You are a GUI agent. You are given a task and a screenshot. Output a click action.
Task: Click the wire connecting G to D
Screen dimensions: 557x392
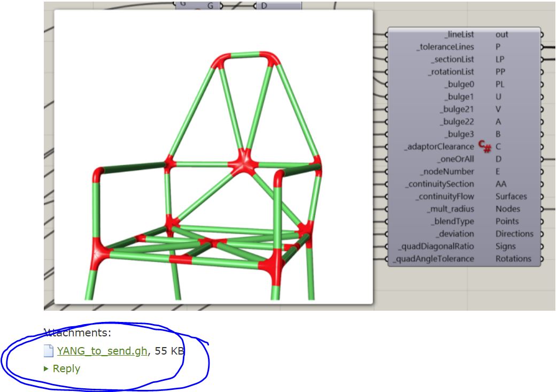[x=238, y=6]
